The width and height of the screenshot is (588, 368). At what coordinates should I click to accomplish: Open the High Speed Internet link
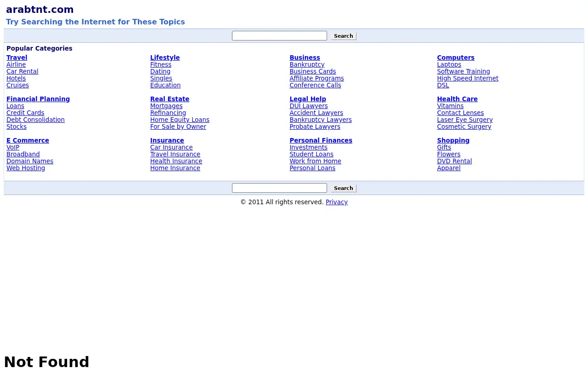(x=468, y=78)
